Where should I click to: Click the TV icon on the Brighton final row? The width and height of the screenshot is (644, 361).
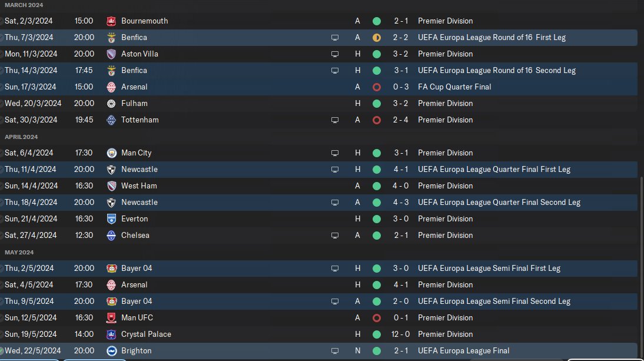coord(335,350)
